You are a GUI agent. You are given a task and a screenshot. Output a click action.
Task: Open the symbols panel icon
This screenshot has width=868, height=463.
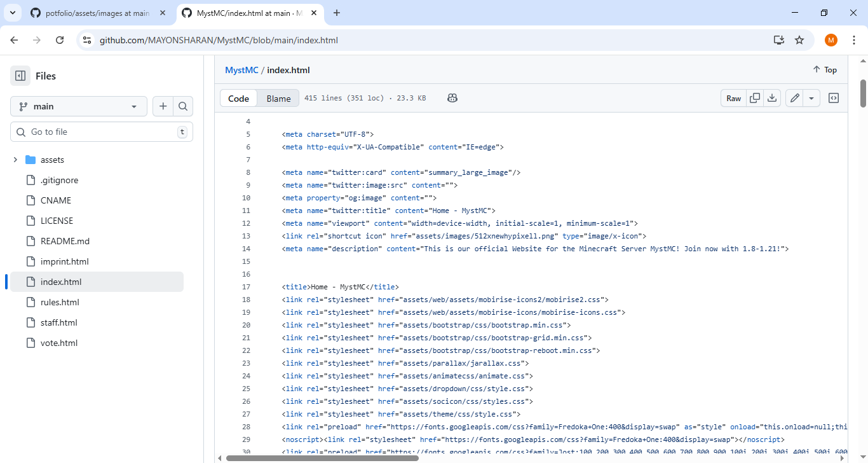click(x=834, y=98)
